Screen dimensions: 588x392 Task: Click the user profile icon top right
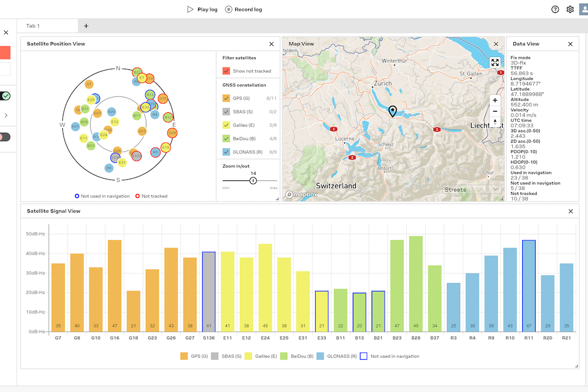click(x=584, y=9)
